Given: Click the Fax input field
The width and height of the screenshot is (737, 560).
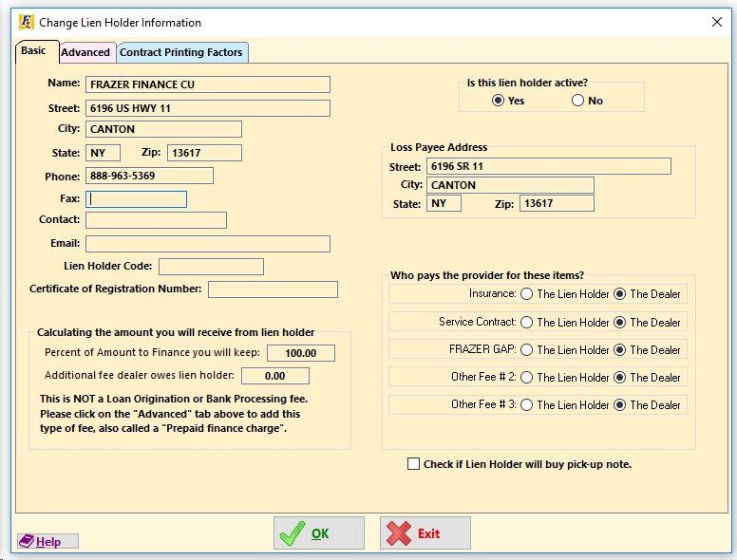Looking at the screenshot, I should (137, 199).
